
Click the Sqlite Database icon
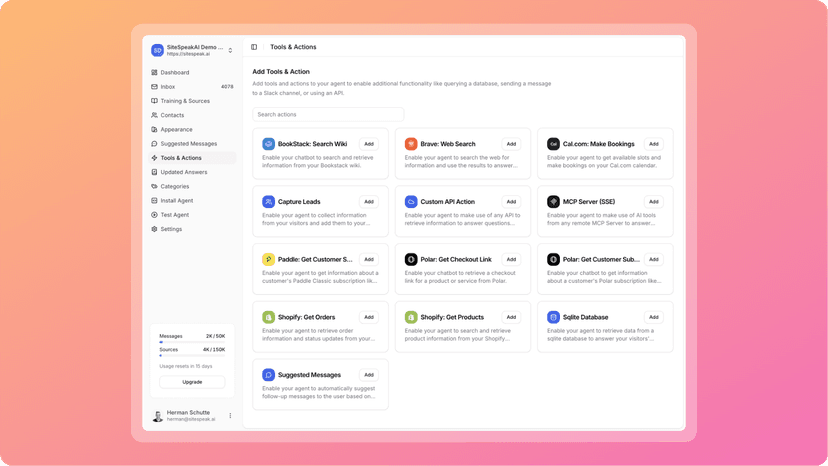pyautogui.click(x=553, y=317)
